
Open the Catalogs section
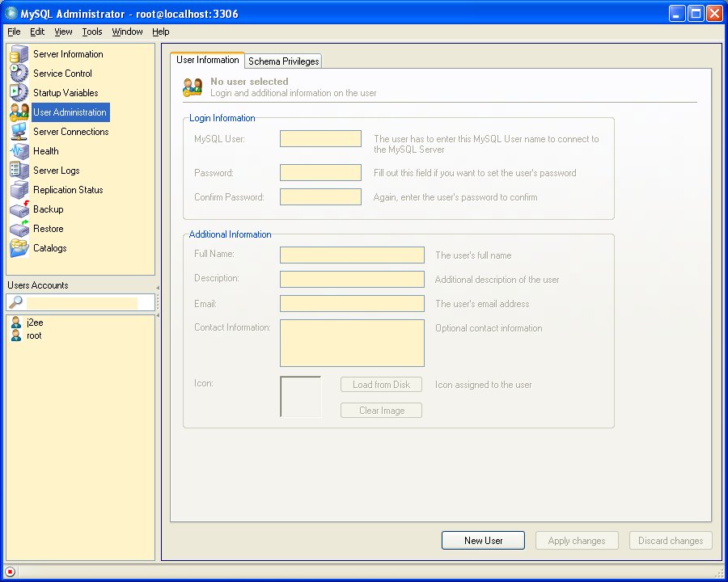pyautogui.click(x=49, y=248)
